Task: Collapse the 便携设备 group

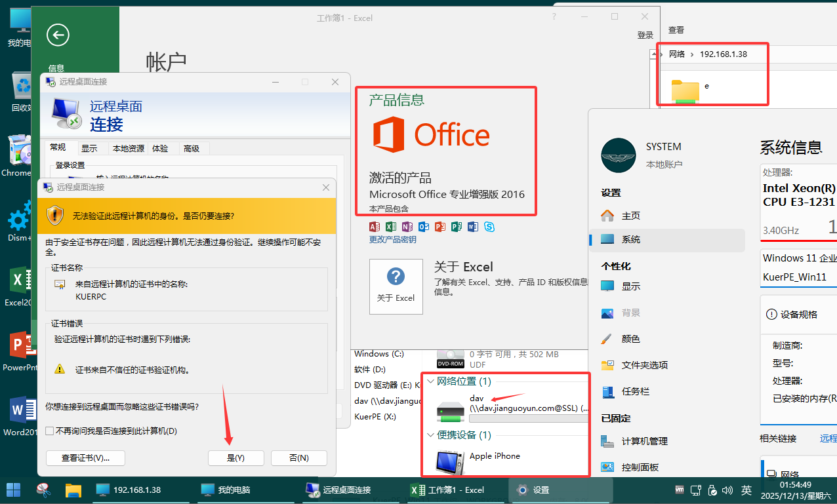Action: [430, 435]
